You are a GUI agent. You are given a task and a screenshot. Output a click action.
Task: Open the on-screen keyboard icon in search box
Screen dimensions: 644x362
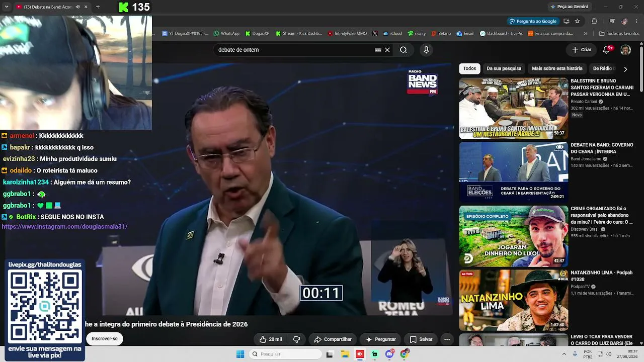tap(378, 50)
